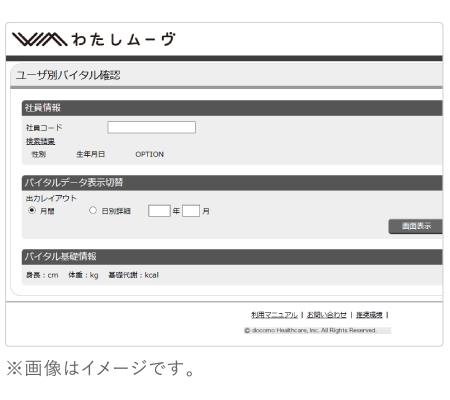Select the 月間 radio button
Image resolution: width=450 pixels, height=400 pixels.
32,210
